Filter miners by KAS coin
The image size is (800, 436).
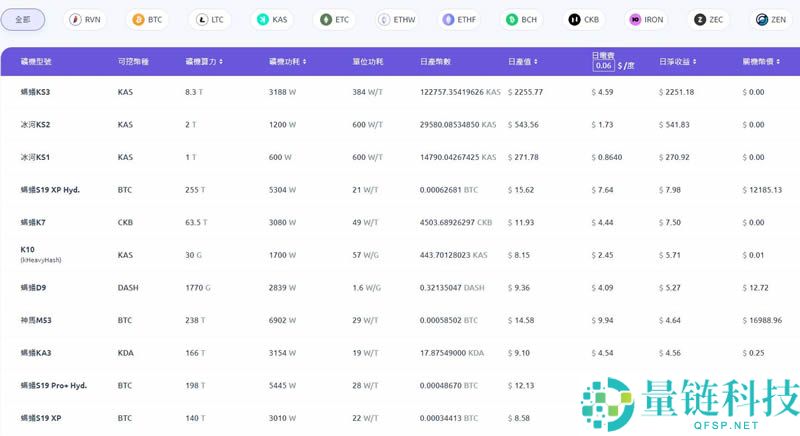[272, 20]
